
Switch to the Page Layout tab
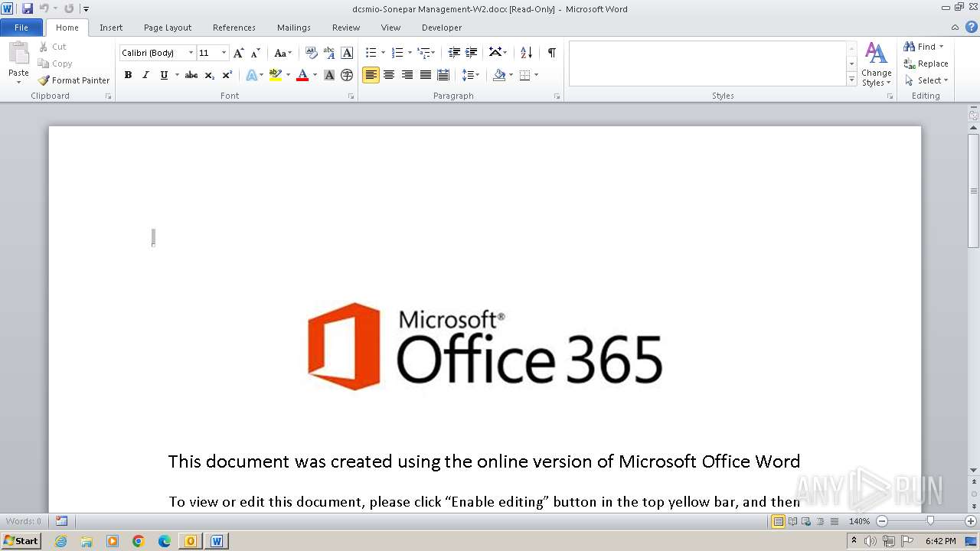[168, 28]
